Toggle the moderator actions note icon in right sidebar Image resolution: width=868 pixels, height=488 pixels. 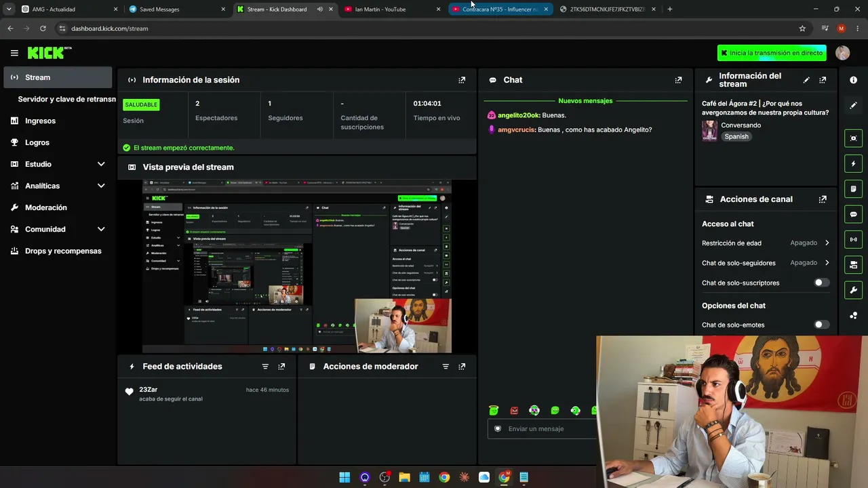[853, 189]
